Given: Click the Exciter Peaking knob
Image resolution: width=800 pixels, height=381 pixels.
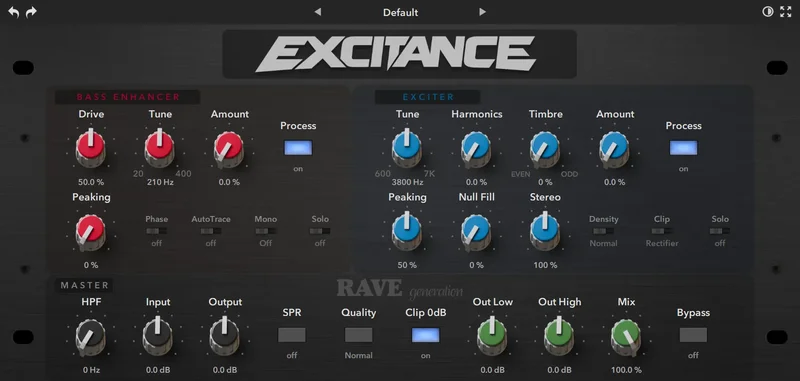Looking at the screenshot, I should click(x=407, y=232).
